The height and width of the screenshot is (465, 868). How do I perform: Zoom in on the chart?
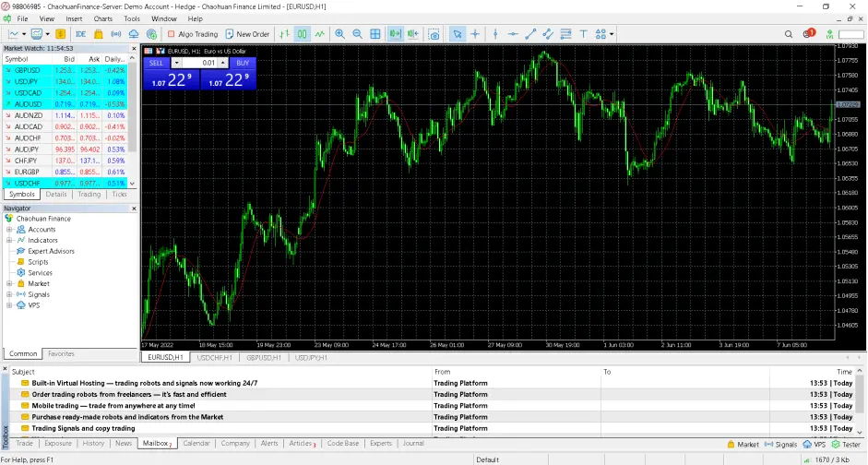tap(339, 34)
